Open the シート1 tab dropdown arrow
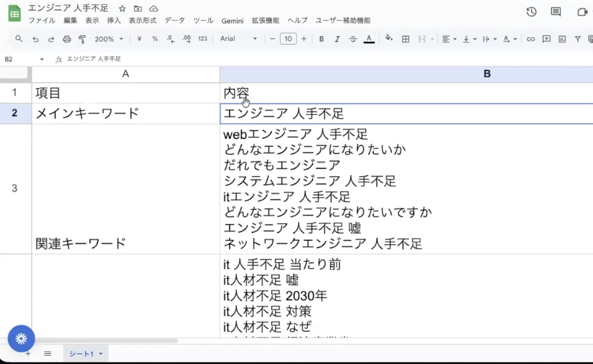This screenshot has width=593, height=364. click(101, 354)
